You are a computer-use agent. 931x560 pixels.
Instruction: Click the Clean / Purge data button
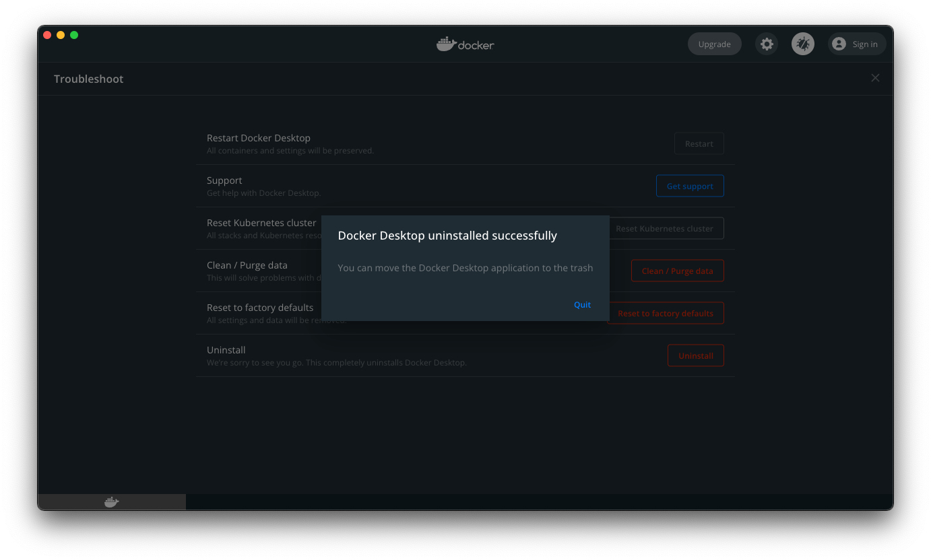(x=677, y=271)
